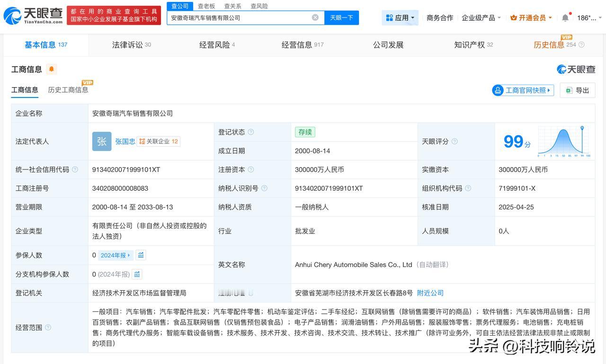The height and width of the screenshot is (364, 606).
Task: Switch to the 法律诉讼 tab
Action: coord(131,45)
